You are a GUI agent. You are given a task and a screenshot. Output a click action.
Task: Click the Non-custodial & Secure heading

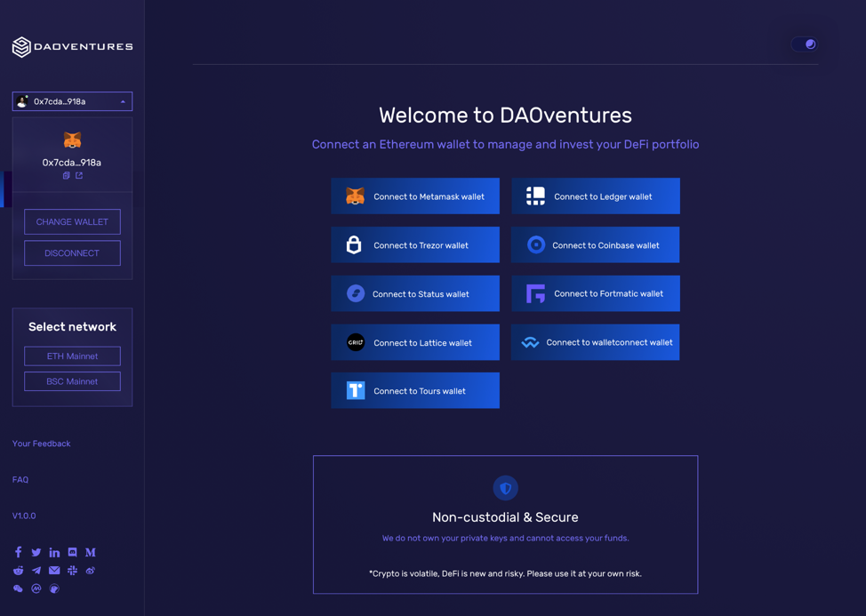pyautogui.click(x=505, y=517)
